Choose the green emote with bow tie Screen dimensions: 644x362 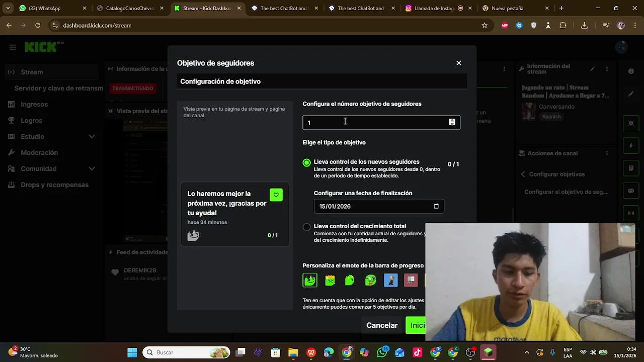370,280
